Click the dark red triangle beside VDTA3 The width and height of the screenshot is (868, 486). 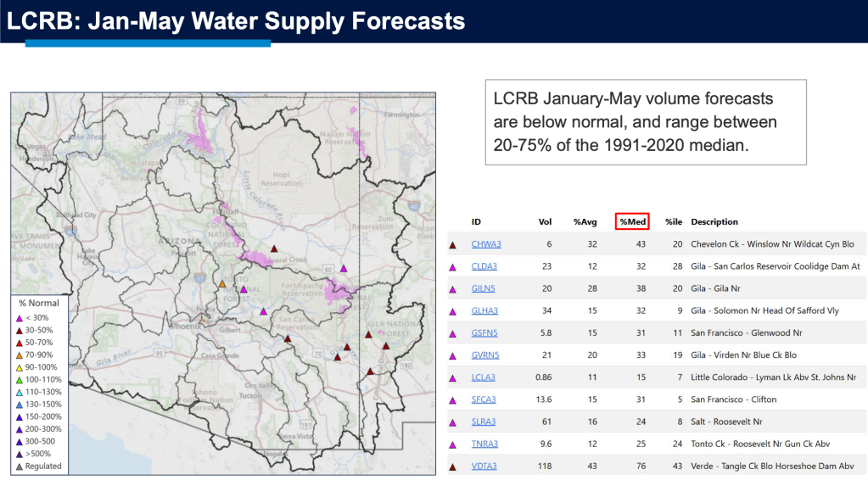pyautogui.click(x=453, y=466)
